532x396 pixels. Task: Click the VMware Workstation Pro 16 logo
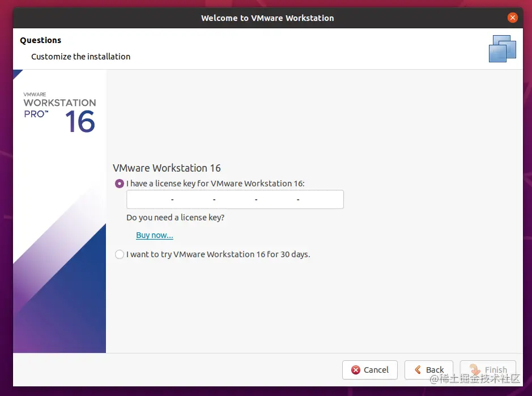coord(59,108)
